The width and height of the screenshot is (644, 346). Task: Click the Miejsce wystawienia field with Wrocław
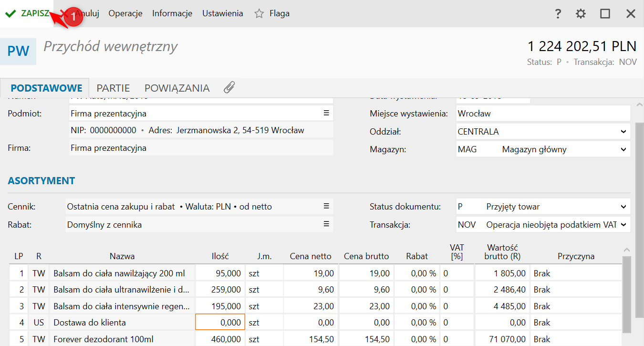pos(543,114)
